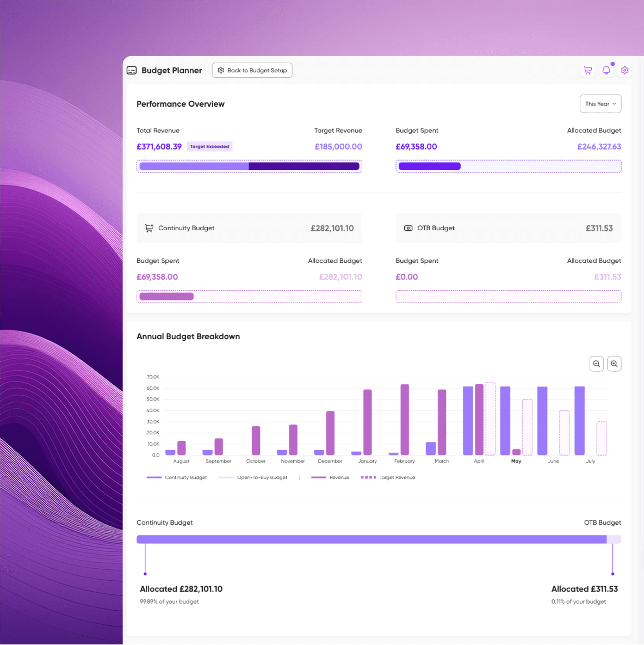Click the £0.00 OTB spent value
Viewport: 644px width, 645px height.
(407, 277)
